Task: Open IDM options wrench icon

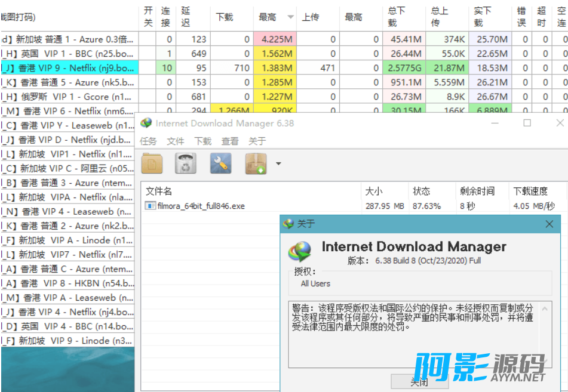Action: [x=220, y=163]
